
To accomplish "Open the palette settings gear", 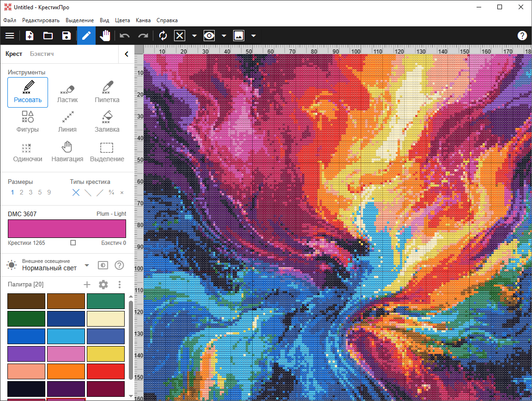I will click(x=103, y=285).
